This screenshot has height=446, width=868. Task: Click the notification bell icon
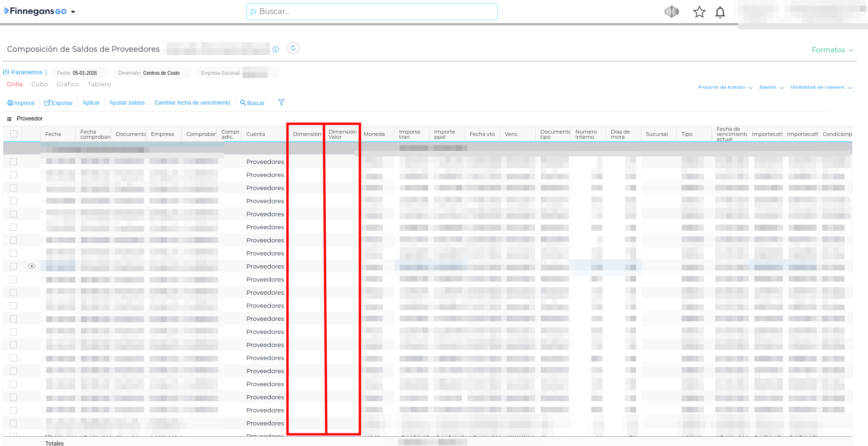pos(720,12)
